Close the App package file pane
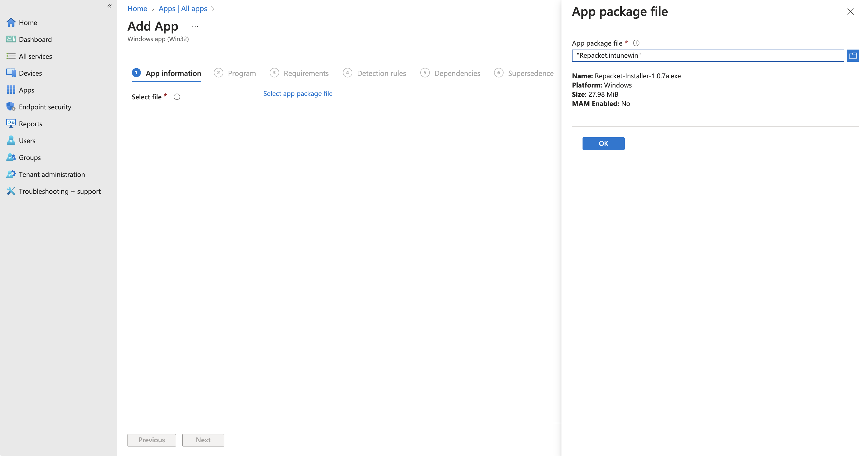 [850, 12]
